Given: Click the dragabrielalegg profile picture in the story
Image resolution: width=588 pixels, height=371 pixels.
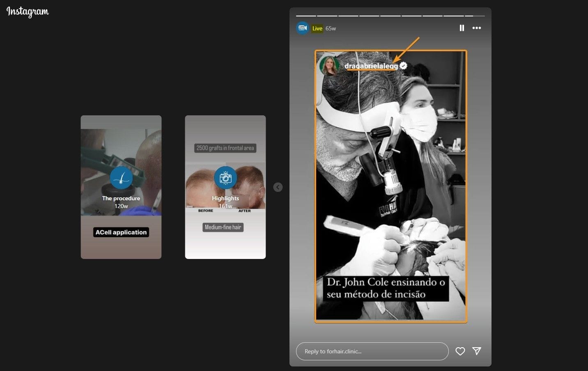Looking at the screenshot, I should 328,65.
